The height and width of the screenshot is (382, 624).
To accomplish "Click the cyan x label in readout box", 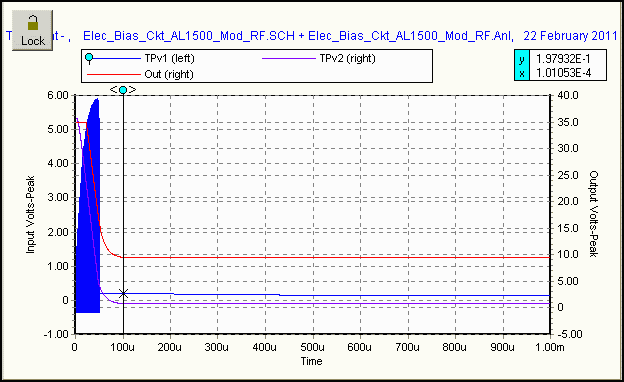I will (522, 73).
